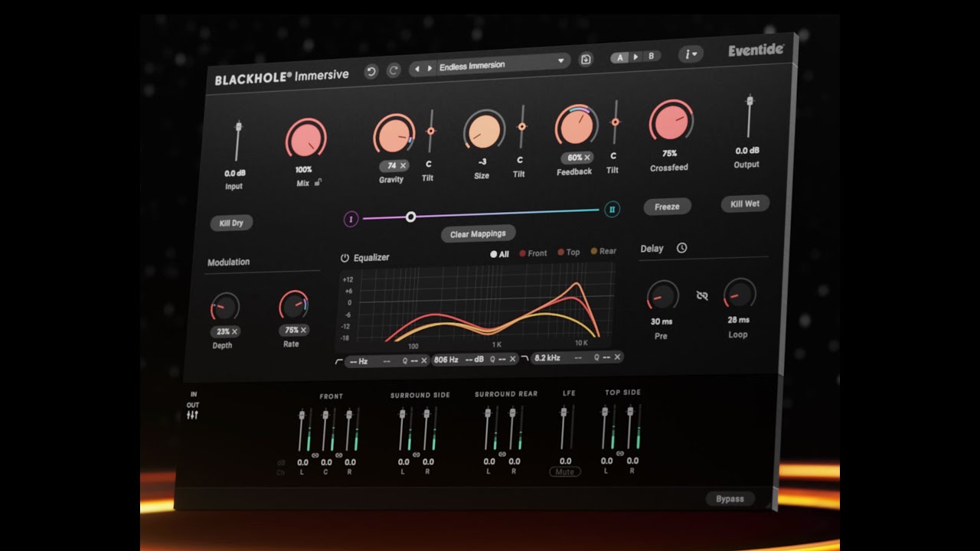Select the Rear EQ view
This screenshot has height=551, width=980.
tap(603, 251)
